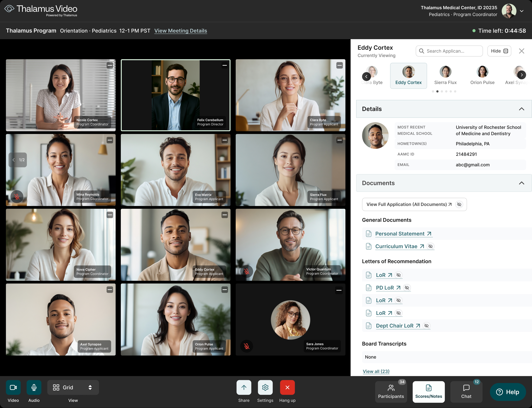Open the Grid view dropdown
The width and height of the screenshot is (532, 408).
coord(73,387)
